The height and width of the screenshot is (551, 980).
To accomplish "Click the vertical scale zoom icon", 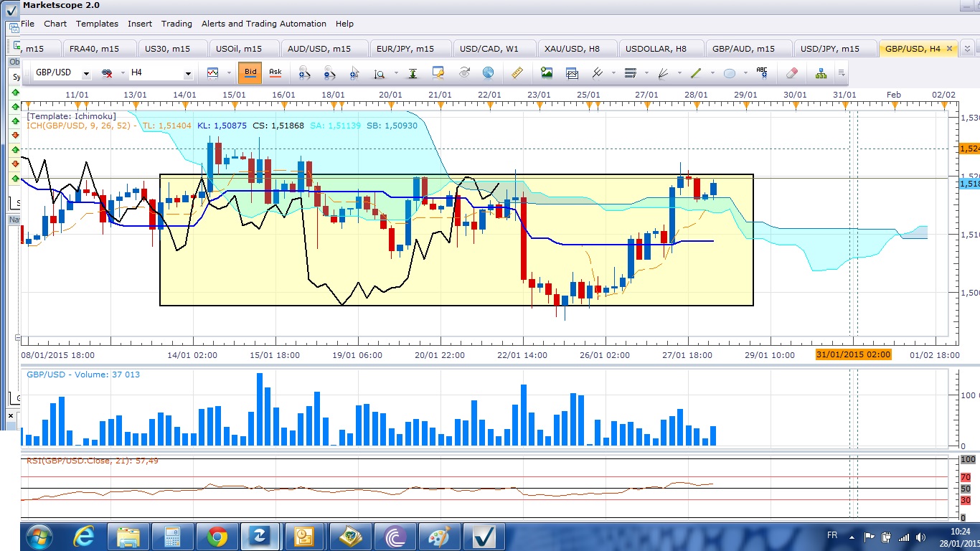I will click(x=379, y=72).
